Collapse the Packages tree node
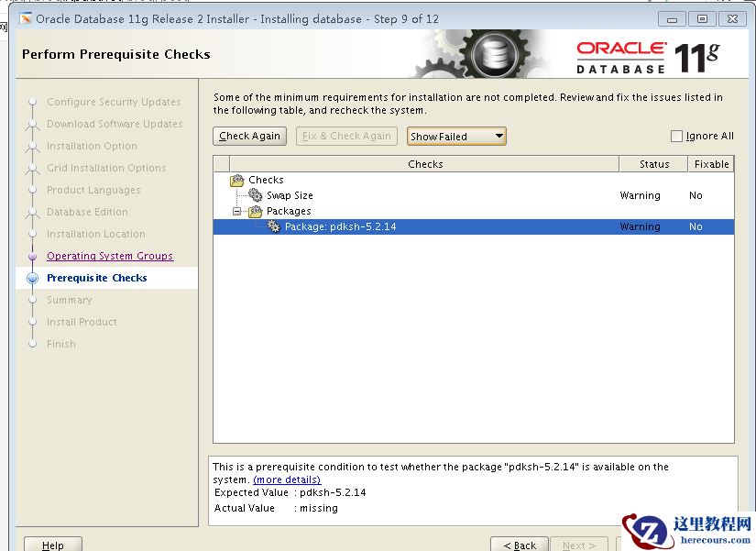 [x=236, y=212]
